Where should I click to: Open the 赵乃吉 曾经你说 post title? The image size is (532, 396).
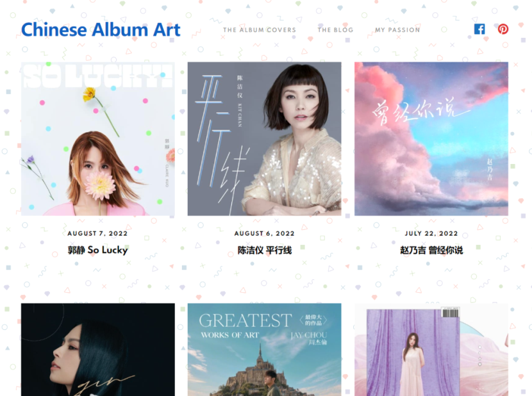431,251
